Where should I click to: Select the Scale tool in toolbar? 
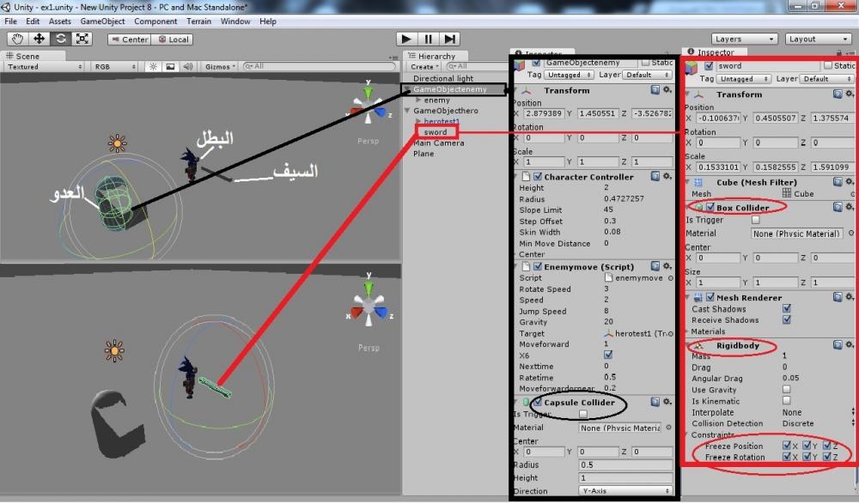tap(82, 39)
